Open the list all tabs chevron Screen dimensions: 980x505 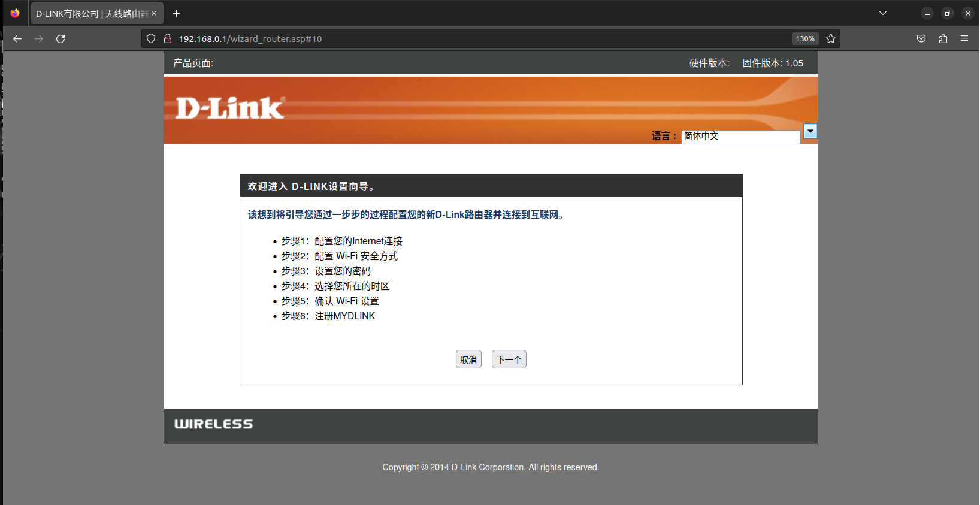tap(883, 13)
